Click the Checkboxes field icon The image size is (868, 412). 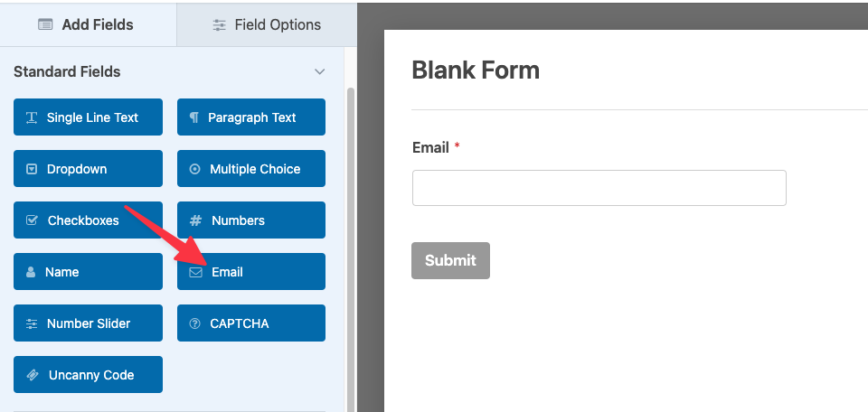[x=32, y=220]
